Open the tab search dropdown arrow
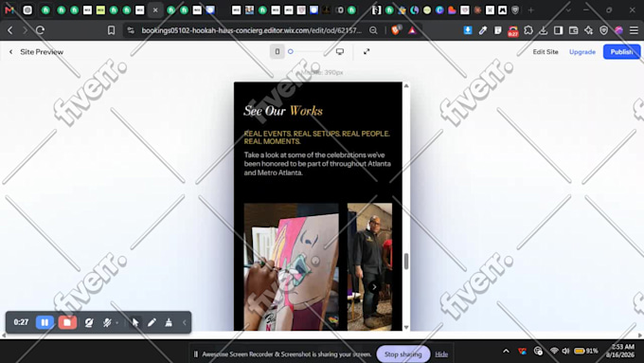This screenshot has height=363, width=644. [568, 9]
